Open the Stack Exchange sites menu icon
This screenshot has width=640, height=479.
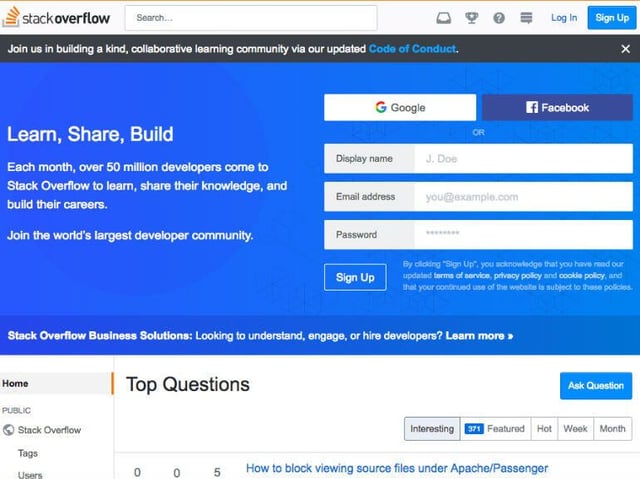pyautogui.click(x=526, y=18)
